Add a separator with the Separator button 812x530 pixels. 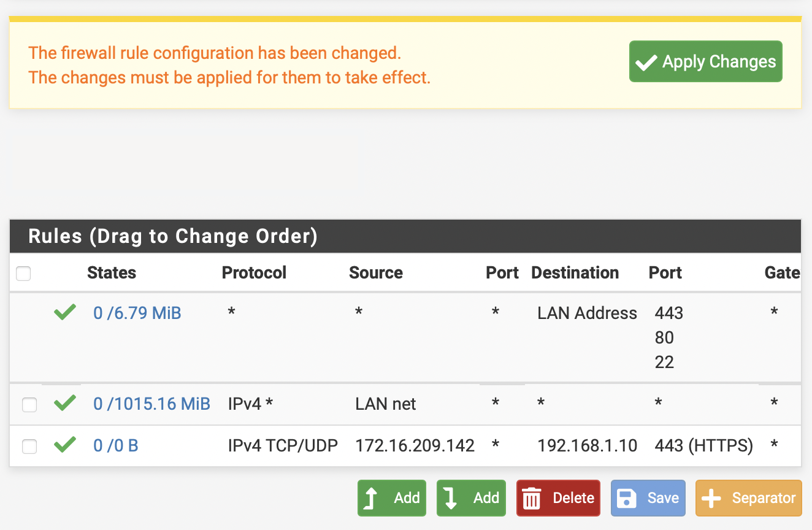tap(748, 498)
